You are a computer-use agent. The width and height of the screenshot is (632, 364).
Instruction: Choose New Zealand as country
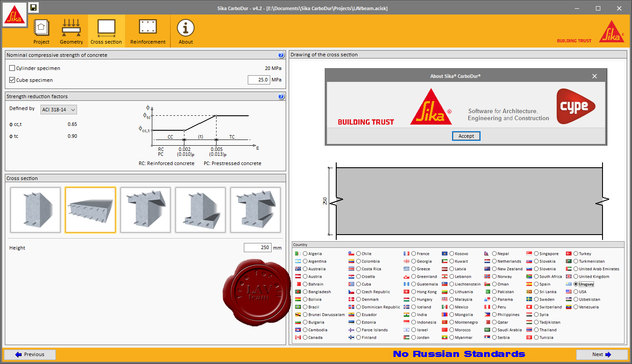click(x=494, y=268)
